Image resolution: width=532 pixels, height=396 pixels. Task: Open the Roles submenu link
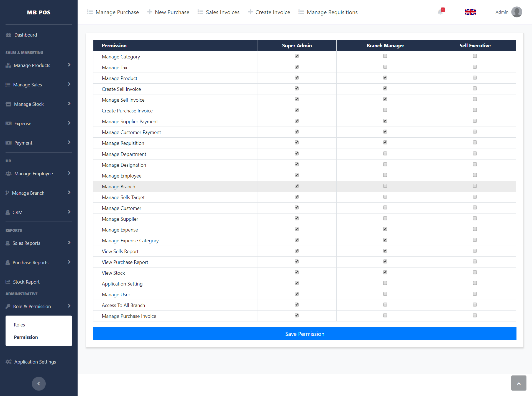coord(19,325)
